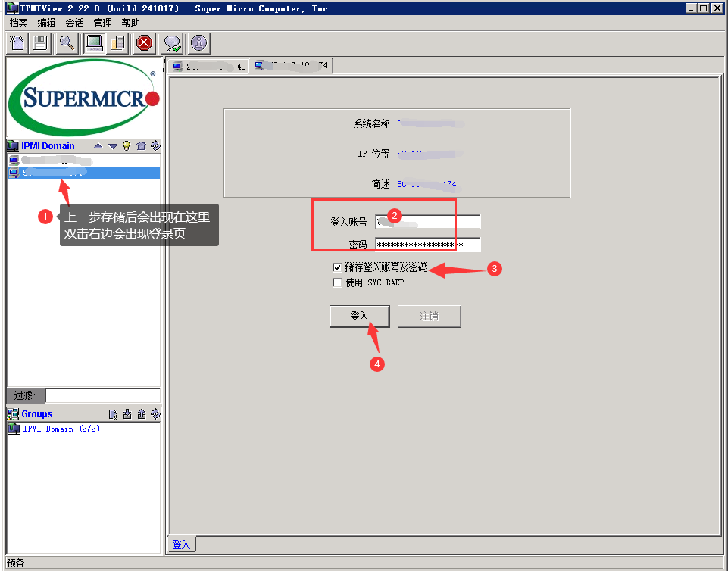728x571 pixels.
Task: Collapse the IPMI Domain section with the up arrow
Action: pyautogui.click(x=98, y=145)
